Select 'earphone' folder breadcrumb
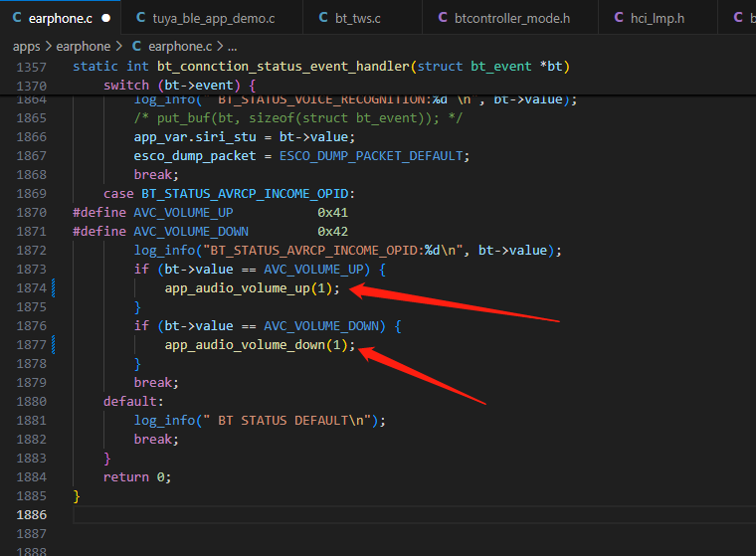Screen dimensions: 756x556 click(x=84, y=47)
